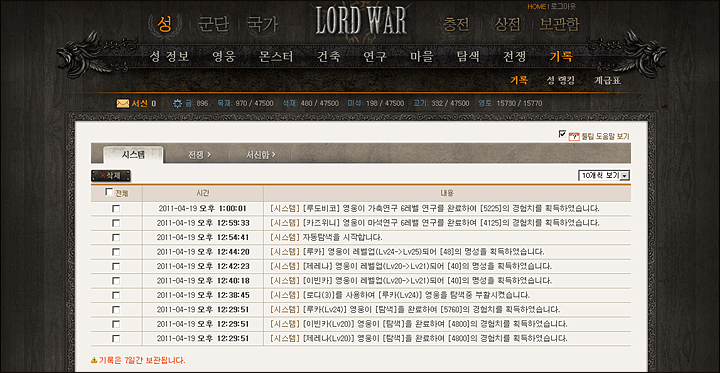Go to 성 정보 in the navigation bar
The image size is (720, 373).
coord(169,57)
